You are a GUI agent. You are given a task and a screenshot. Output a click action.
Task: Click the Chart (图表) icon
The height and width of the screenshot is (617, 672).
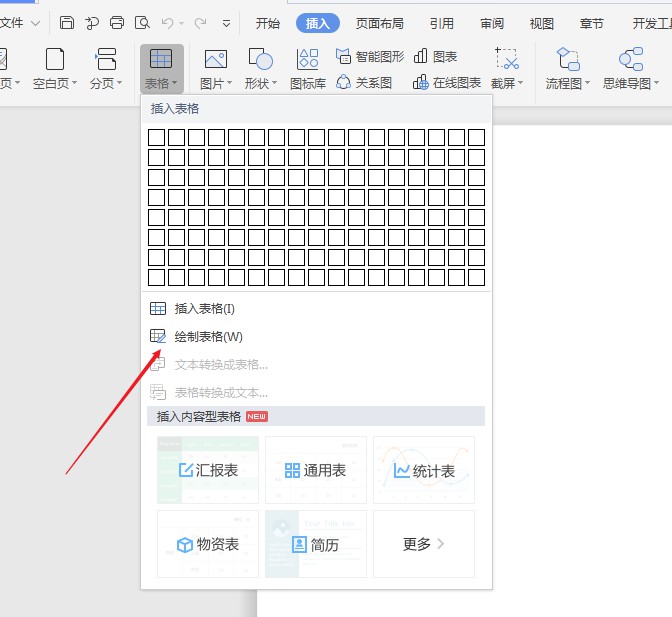click(x=435, y=57)
